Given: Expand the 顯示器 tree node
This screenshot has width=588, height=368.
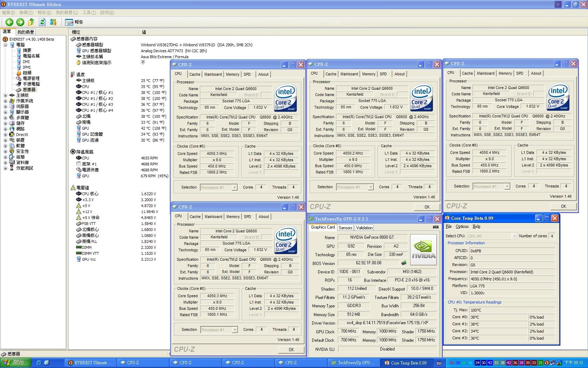Looking at the screenshot, I should tap(5, 112).
